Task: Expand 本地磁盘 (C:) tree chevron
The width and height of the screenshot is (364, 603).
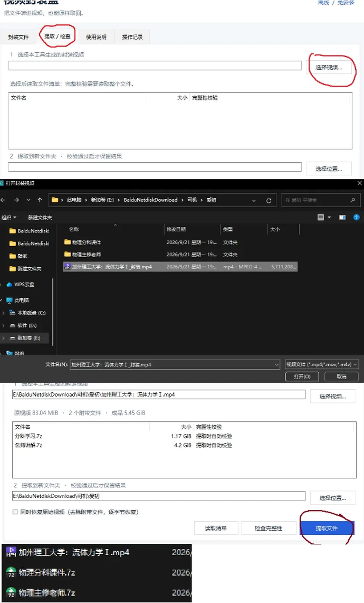Action: click(3, 313)
